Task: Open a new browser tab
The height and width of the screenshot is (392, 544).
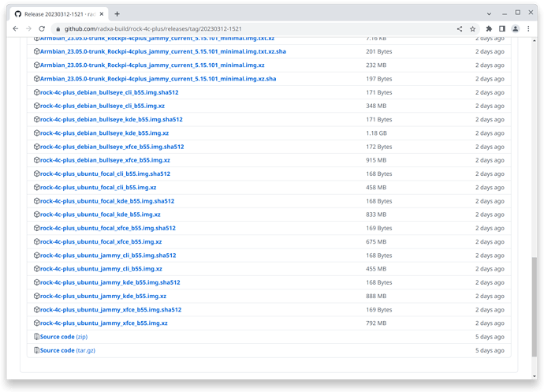Action: click(x=117, y=14)
